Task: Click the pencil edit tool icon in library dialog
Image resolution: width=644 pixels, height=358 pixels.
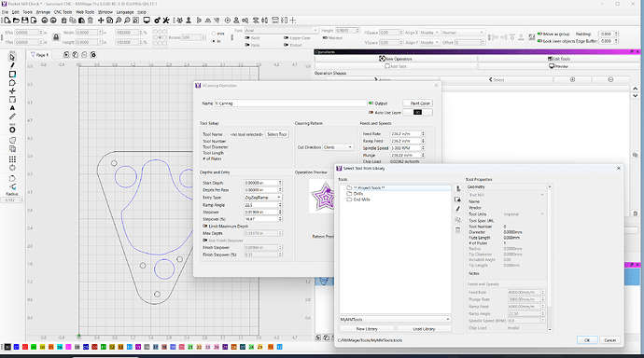Action: click(458, 209)
